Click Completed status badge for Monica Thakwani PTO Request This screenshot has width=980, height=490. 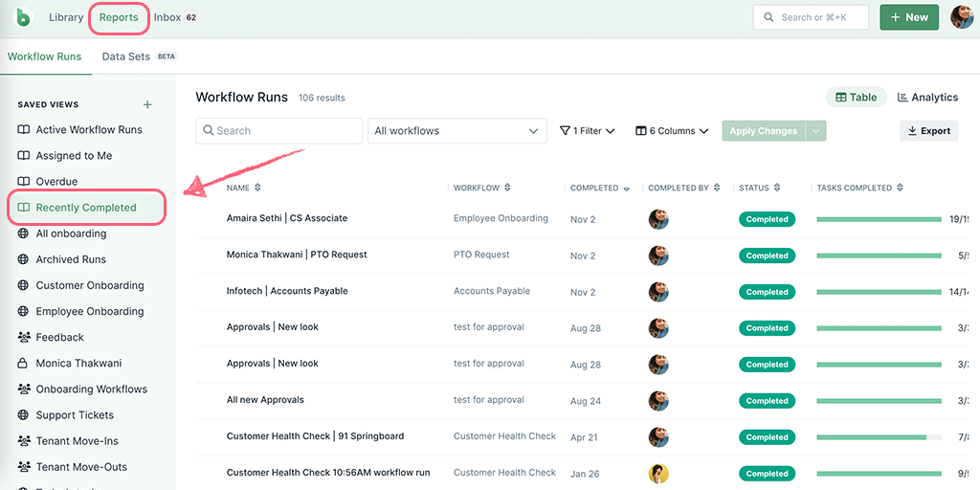click(x=767, y=256)
